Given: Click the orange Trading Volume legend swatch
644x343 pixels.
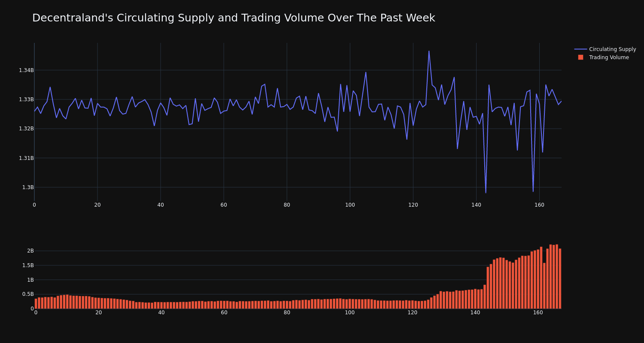Looking at the screenshot, I should point(580,57).
